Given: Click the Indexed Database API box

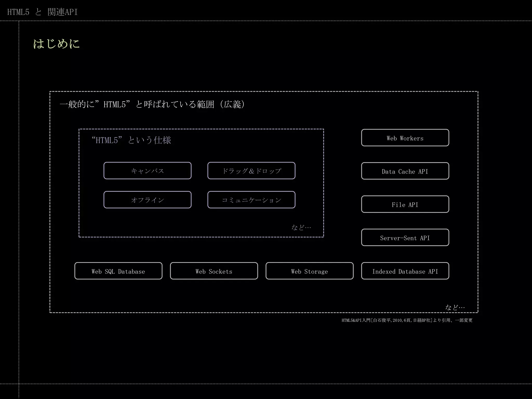Looking at the screenshot, I should tap(405, 271).
